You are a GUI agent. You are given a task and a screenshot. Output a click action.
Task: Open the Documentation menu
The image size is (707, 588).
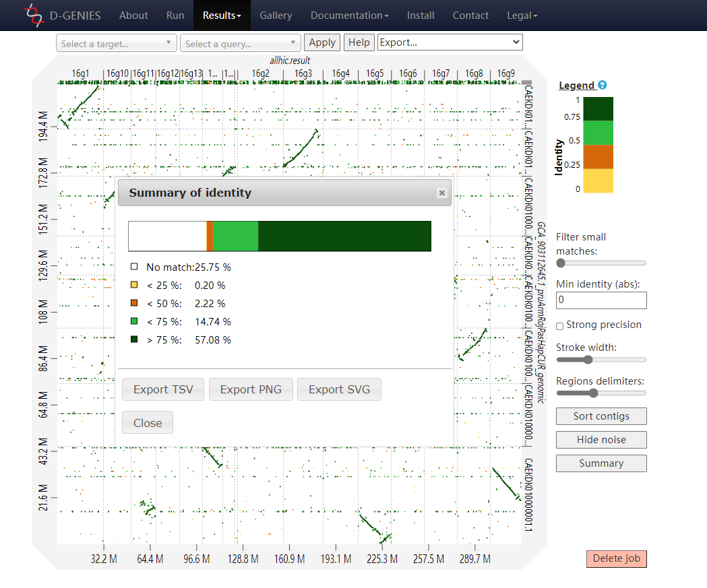point(349,15)
